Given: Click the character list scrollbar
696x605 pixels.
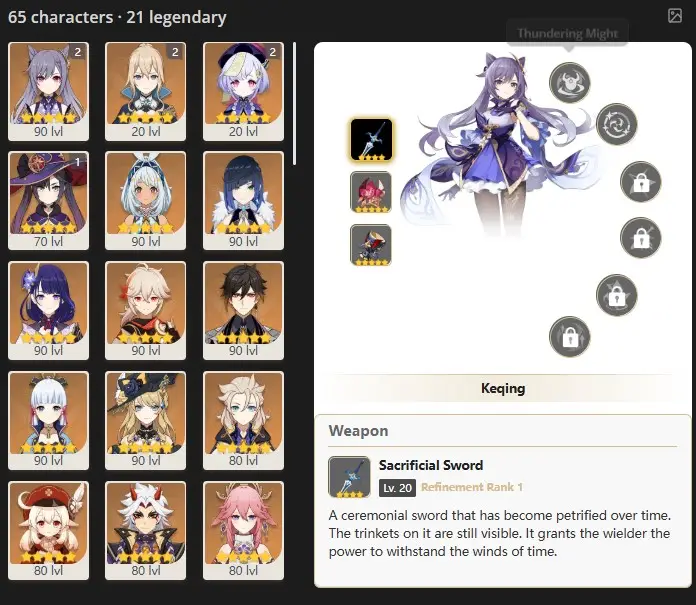Looking at the screenshot, I should [294, 104].
